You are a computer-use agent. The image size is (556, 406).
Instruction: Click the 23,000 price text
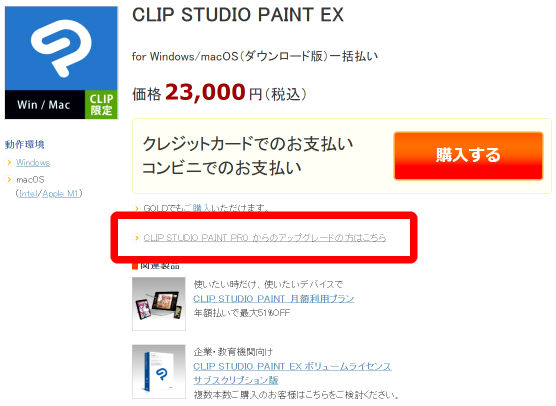(x=205, y=93)
